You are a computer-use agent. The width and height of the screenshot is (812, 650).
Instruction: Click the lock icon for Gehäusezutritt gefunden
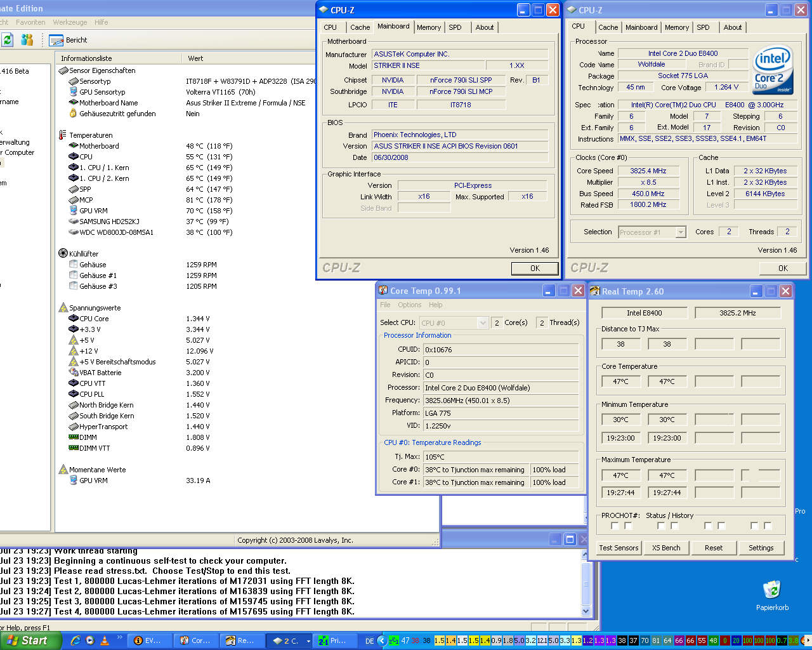(x=74, y=114)
